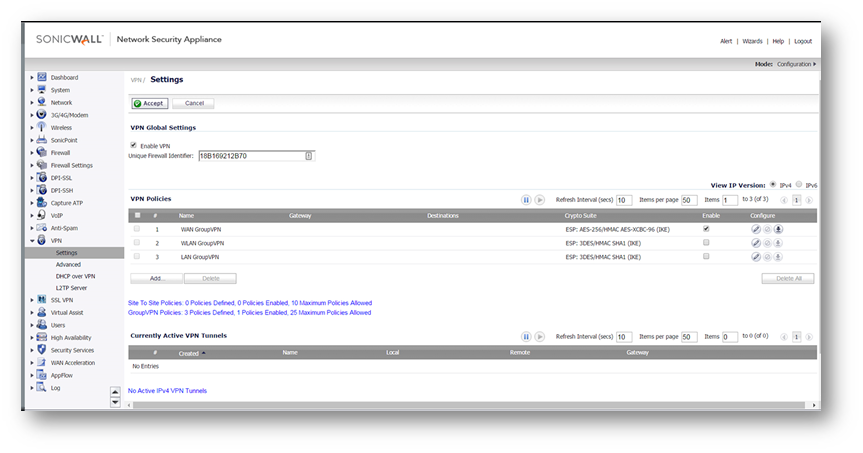Image resolution: width=863 pixels, height=453 pixels.
Task: Click the Accept button
Action: point(150,103)
